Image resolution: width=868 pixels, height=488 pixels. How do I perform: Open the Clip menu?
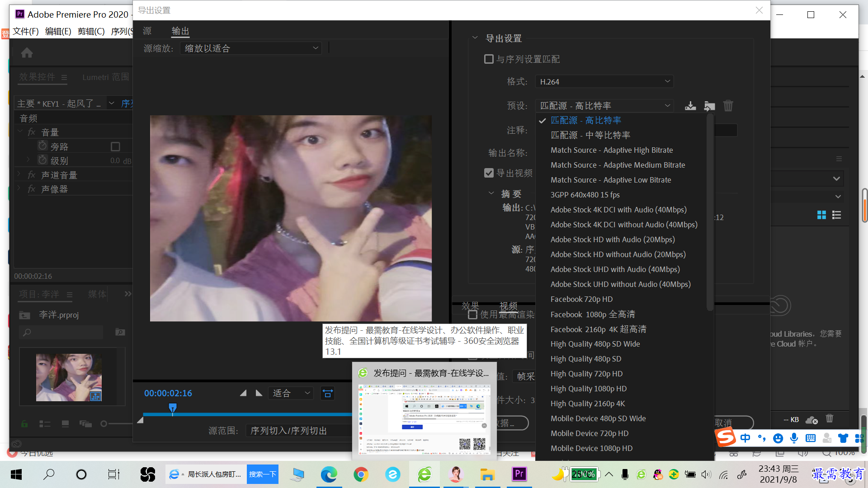[x=91, y=31]
